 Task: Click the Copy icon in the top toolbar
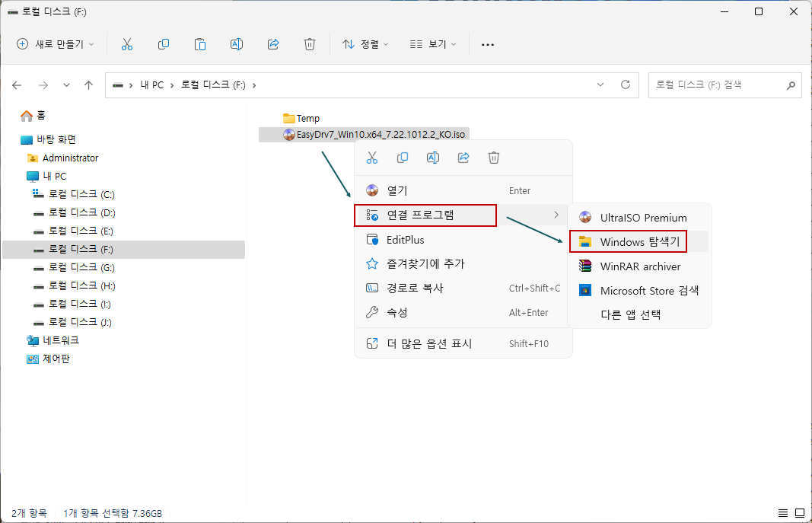(164, 44)
